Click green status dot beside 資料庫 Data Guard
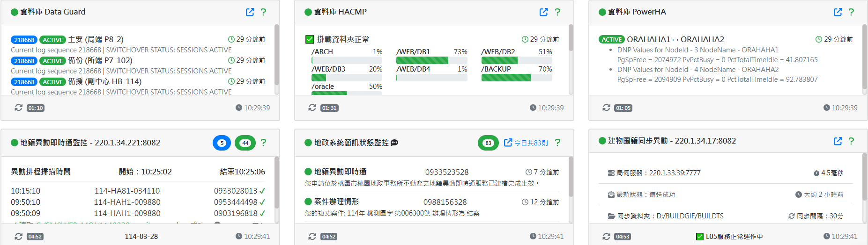 (15, 12)
